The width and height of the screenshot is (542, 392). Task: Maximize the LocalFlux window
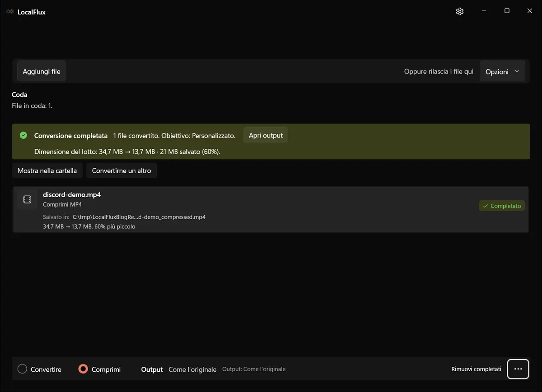pyautogui.click(x=507, y=11)
